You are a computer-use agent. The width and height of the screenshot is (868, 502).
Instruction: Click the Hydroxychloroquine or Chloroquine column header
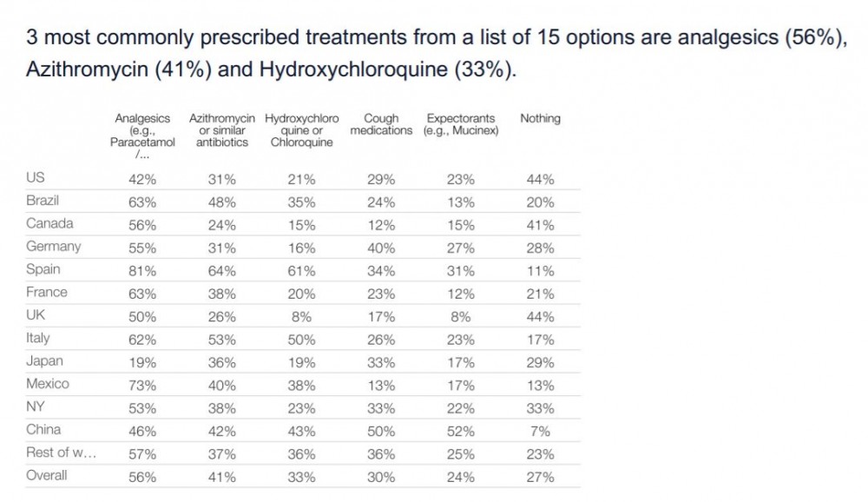(x=301, y=130)
